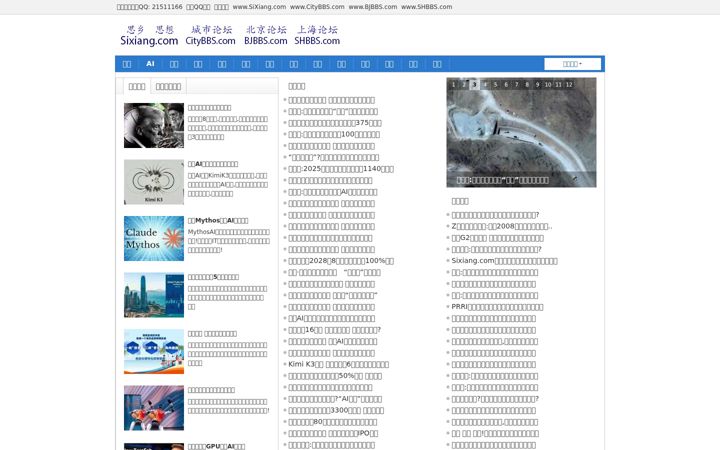This screenshot has height=450, width=720.
Task: Switch to the unselected tab above the news thumbnails
Action: pos(168,86)
